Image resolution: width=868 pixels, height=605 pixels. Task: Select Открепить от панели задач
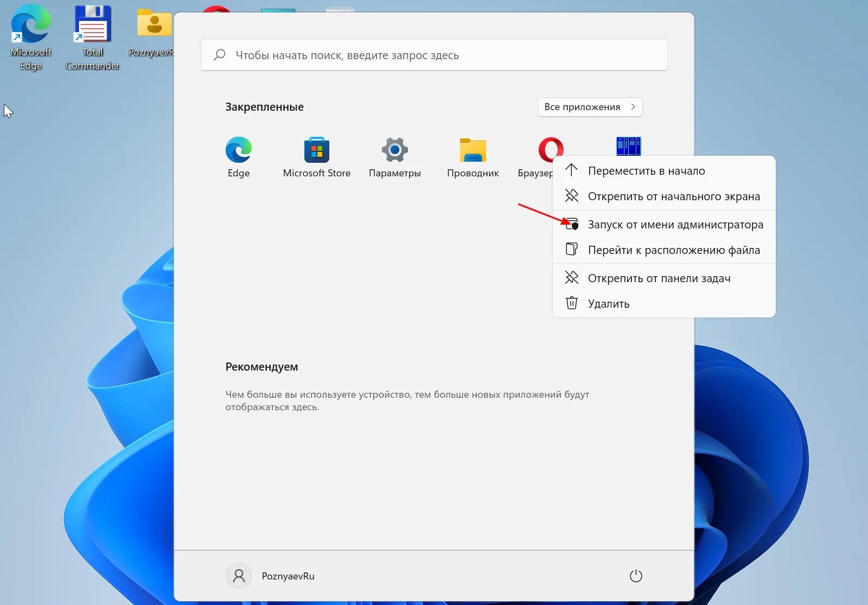coord(659,278)
